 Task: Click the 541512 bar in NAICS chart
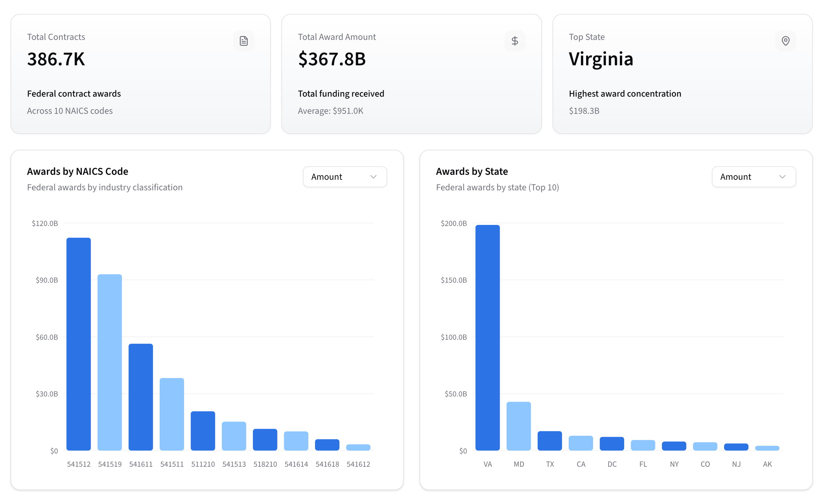coord(79,344)
